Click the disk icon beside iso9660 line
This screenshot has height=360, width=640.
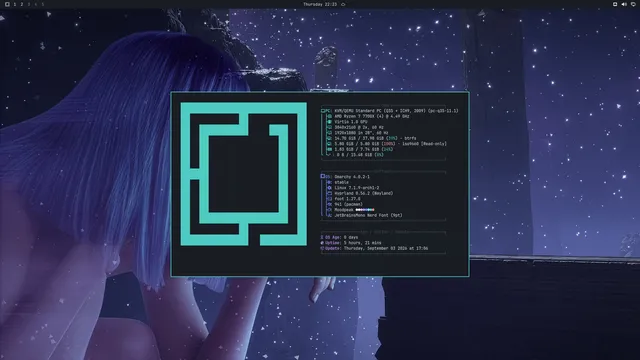(x=329, y=144)
